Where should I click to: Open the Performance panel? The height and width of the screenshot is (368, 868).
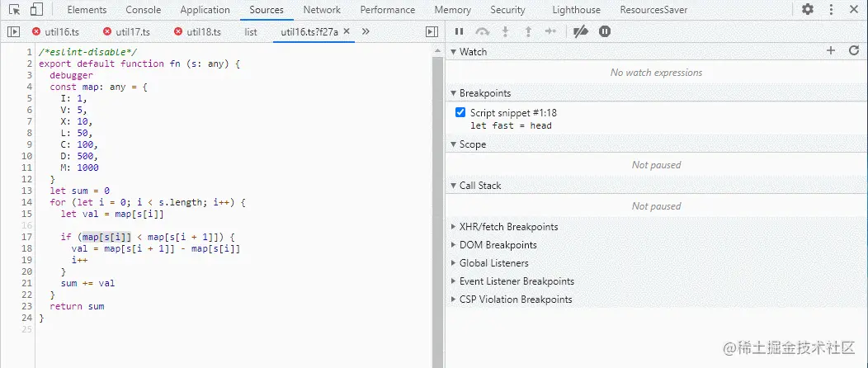[x=388, y=10]
